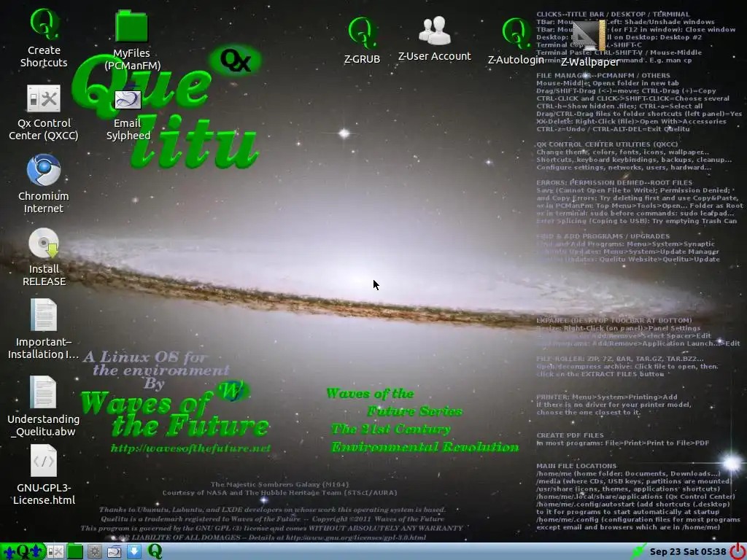The width and height of the screenshot is (747, 560).
Task: Click the red power logout button
Action: point(738,551)
